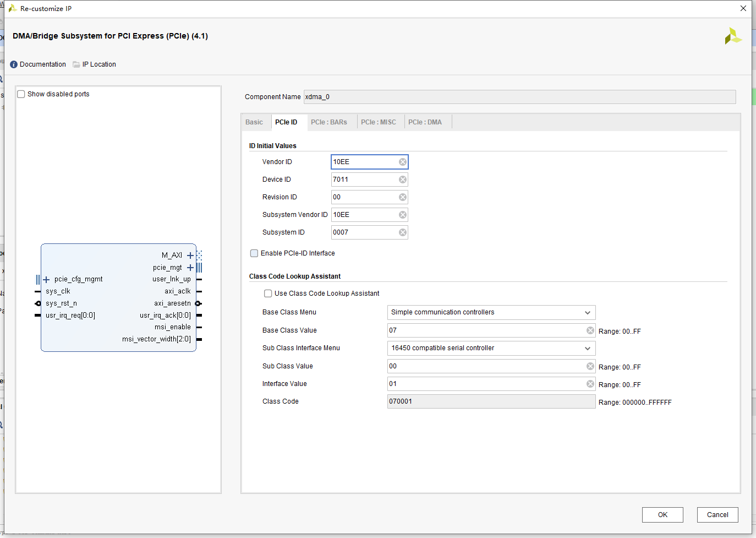The height and width of the screenshot is (538, 756).
Task: Switch to the Basic tab
Action: (x=254, y=122)
